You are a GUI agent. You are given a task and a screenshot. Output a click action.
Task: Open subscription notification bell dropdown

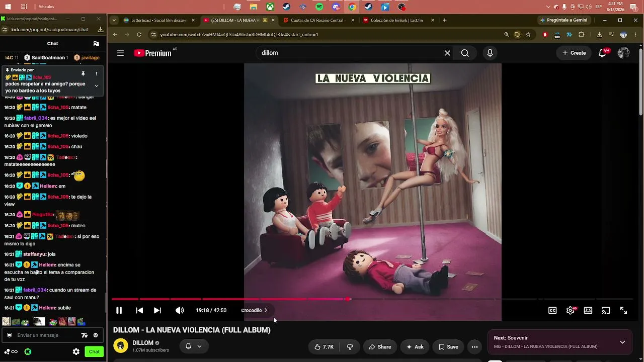[x=194, y=346]
